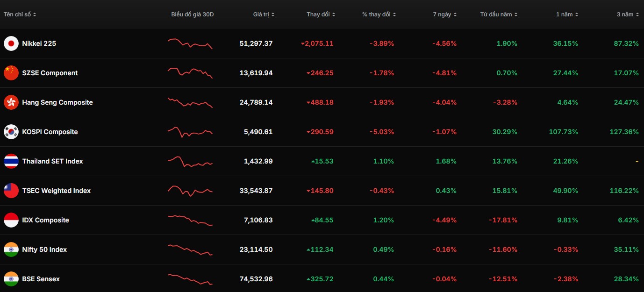Open the BSE Sensex index link
644x292 pixels.
coord(41,279)
